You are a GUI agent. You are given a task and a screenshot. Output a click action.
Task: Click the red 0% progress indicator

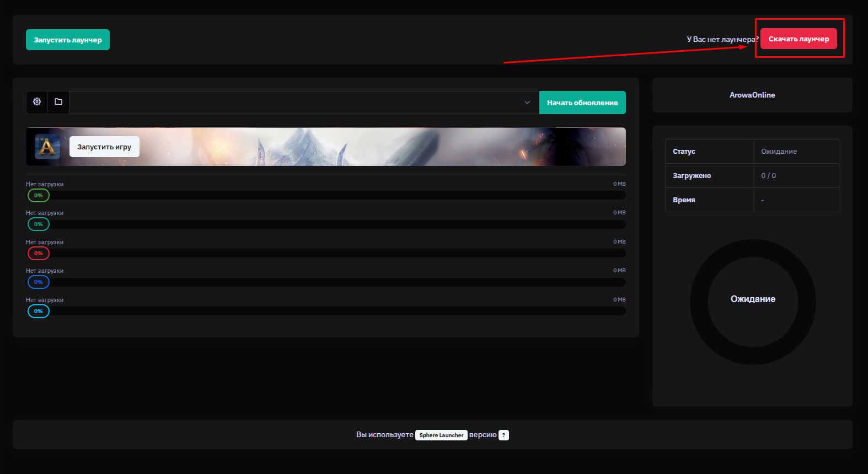point(39,254)
